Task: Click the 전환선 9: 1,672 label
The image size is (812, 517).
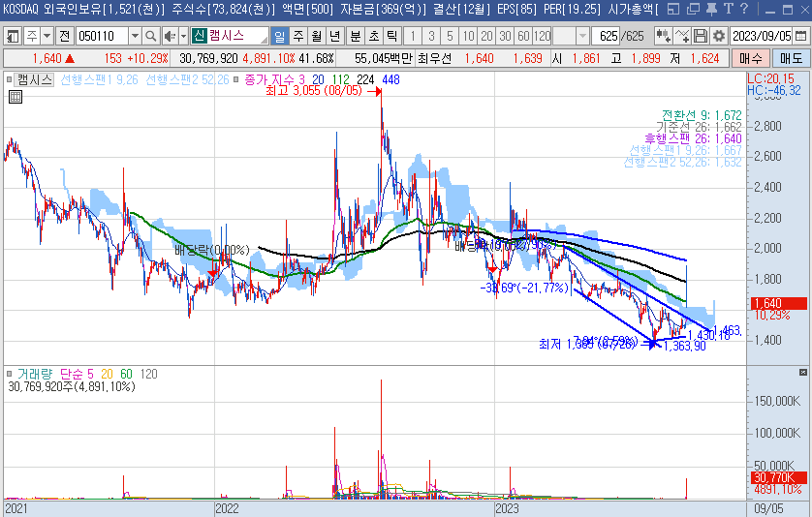Action: coord(702,115)
